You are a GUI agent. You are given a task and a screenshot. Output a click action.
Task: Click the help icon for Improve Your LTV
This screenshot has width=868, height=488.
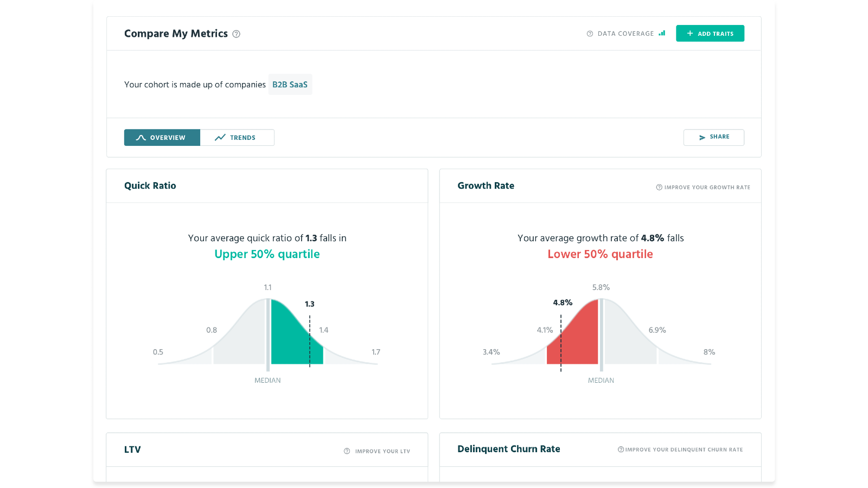coord(347,451)
